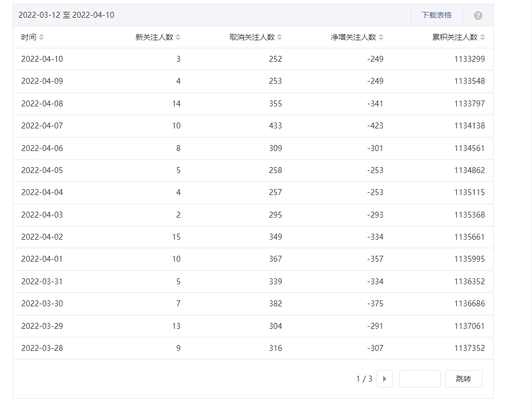Viewport: 532px width, 417px height.
Task: Click the 时间 column header text
Action: (29, 38)
